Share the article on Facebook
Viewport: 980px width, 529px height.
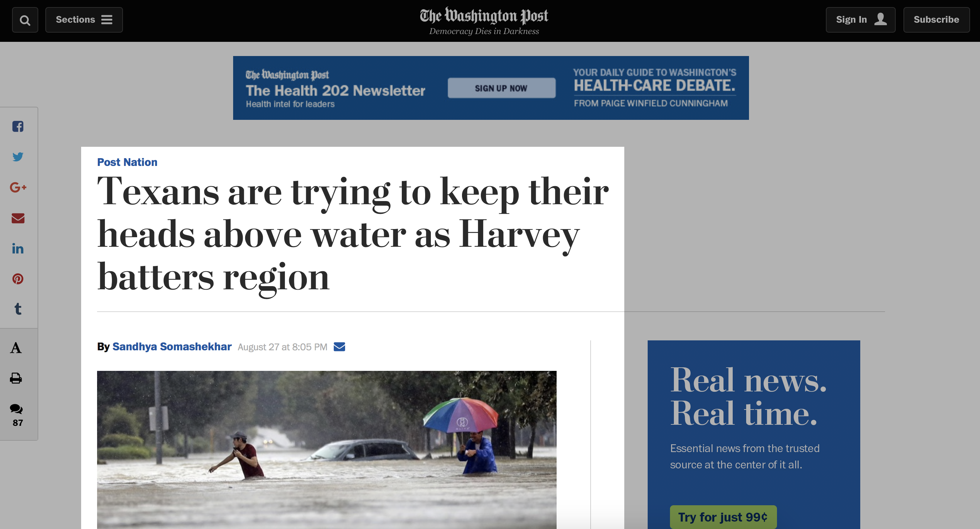18,126
